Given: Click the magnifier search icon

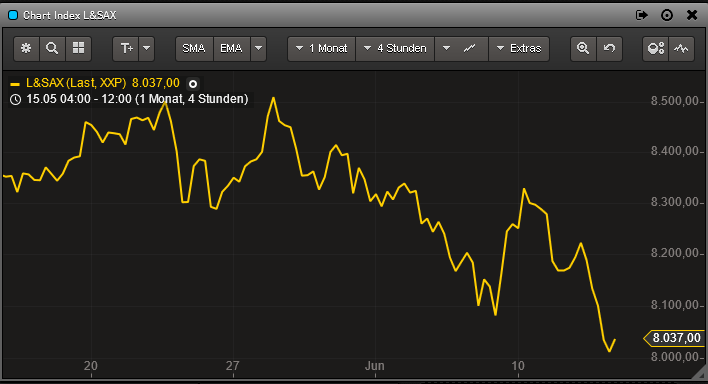Looking at the screenshot, I should pyautogui.click(x=52, y=48).
